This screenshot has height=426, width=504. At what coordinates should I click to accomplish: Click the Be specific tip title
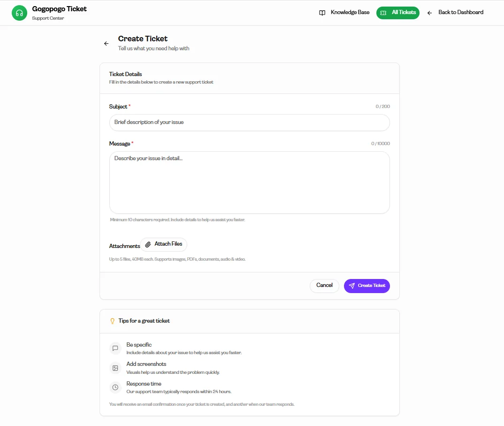tap(139, 345)
